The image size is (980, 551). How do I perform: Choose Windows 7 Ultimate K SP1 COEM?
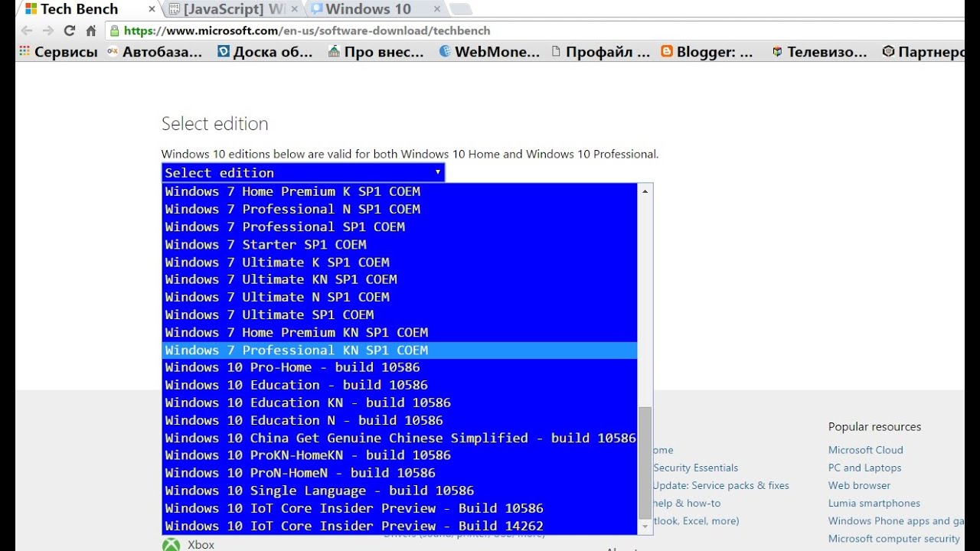pyautogui.click(x=400, y=262)
